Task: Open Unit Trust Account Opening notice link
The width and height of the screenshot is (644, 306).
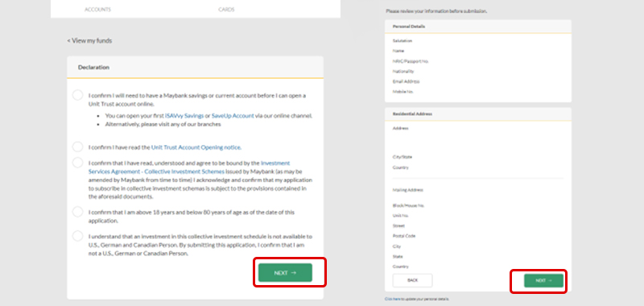Action: click(196, 147)
